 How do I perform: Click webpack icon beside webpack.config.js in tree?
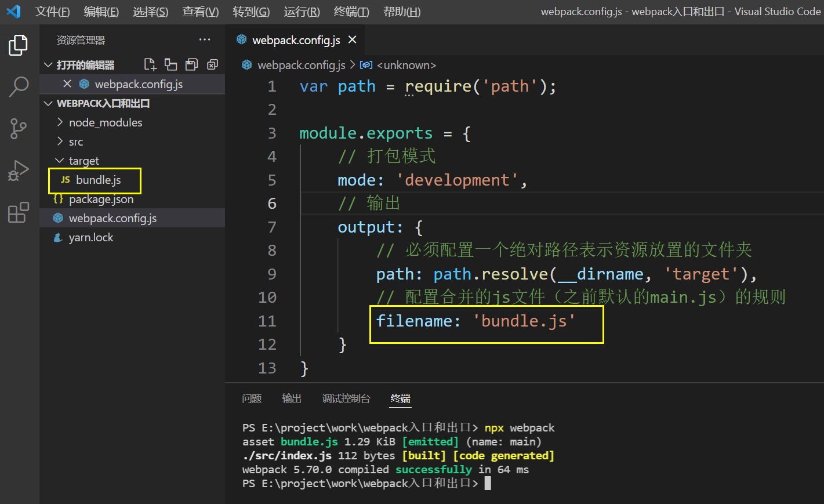58,218
